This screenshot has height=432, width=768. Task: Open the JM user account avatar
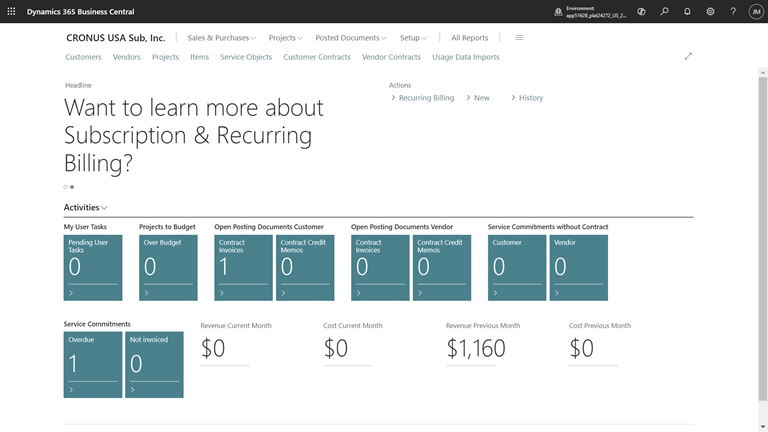click(756, 11)
